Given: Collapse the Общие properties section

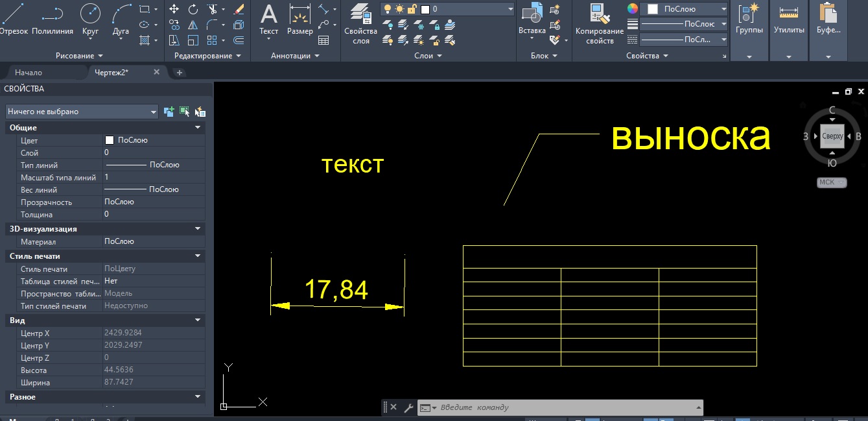Looking at the screenshot, I should tap(198, 128).
